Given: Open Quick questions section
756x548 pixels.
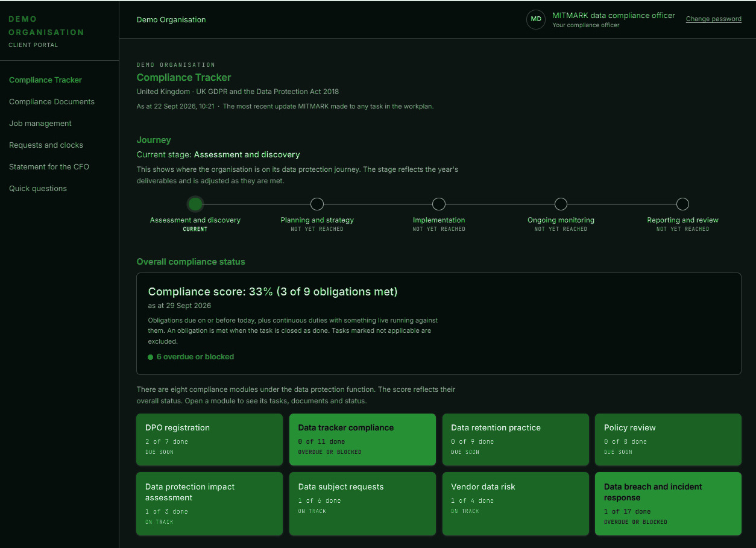Looking at the screenshot, I should (x=38, y=189).
